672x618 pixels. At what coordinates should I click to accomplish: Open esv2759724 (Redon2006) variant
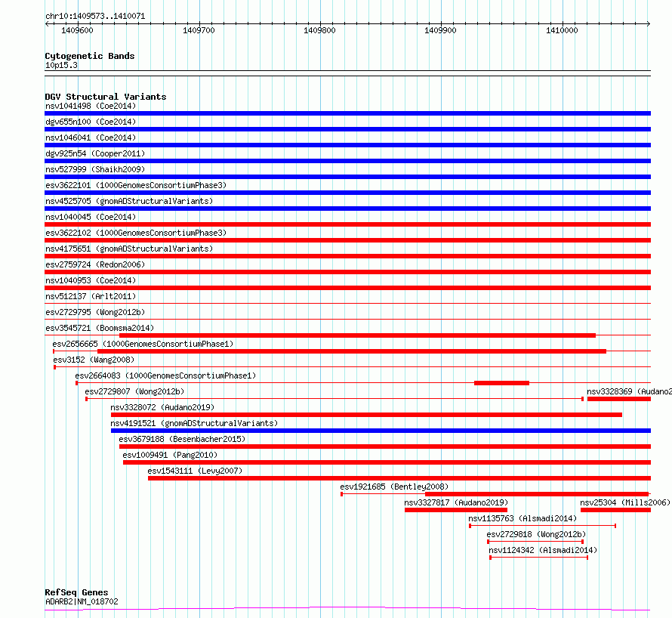[95, 264]
